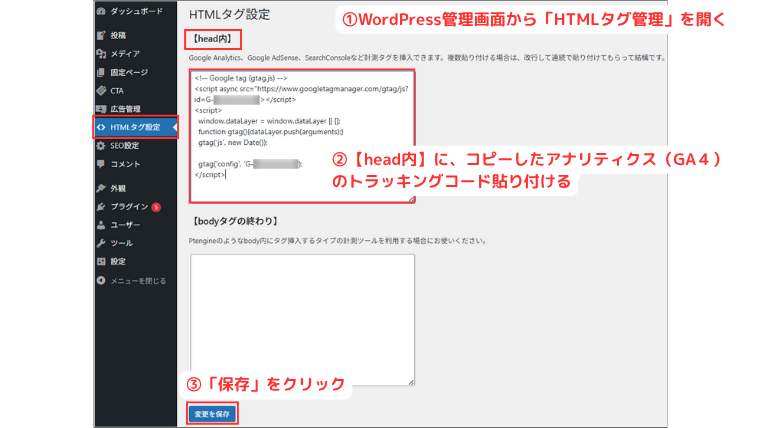Focus the head内 code textarea
This screenshot has width=760, height=428.
pos(302,136)
